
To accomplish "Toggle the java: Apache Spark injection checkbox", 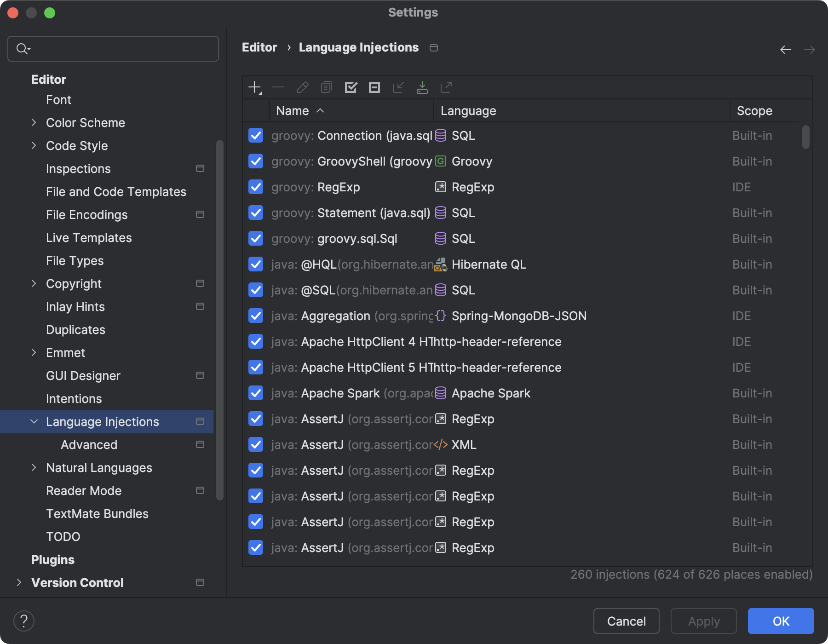I will click(x=256, y=393).
